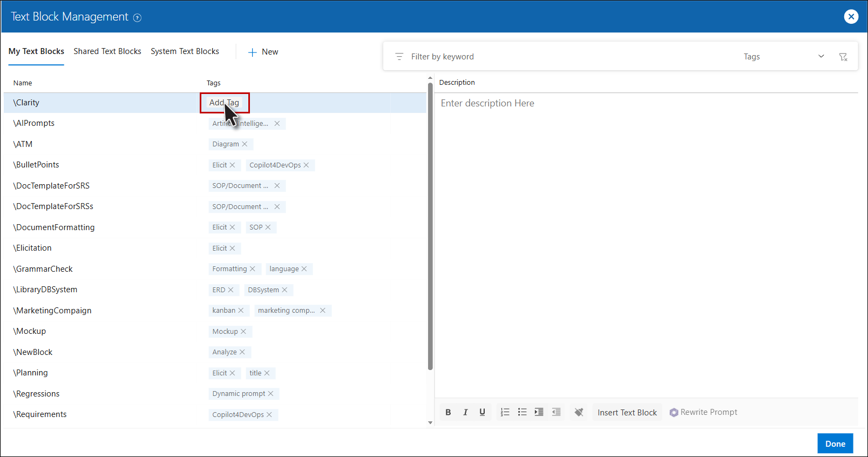This screenshot has height=457, width=868.
Task: Remove the Diagram tag from \ATM
Action: point(245,144)
